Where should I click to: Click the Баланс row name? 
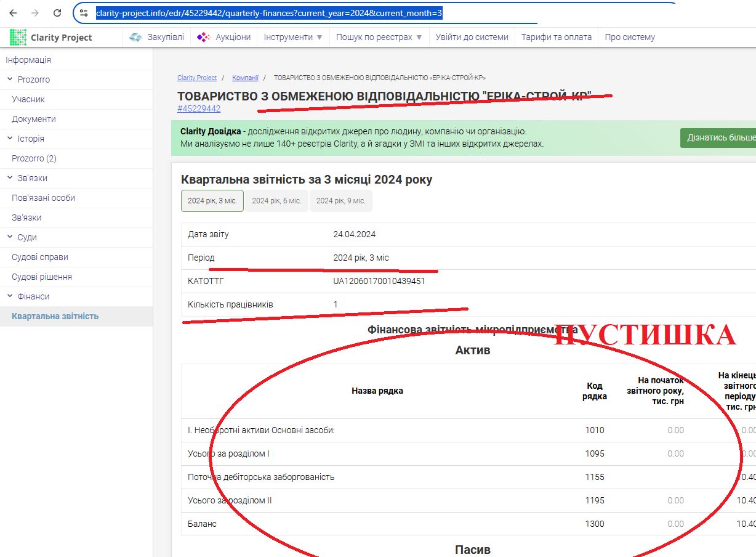tap(202, 524)
